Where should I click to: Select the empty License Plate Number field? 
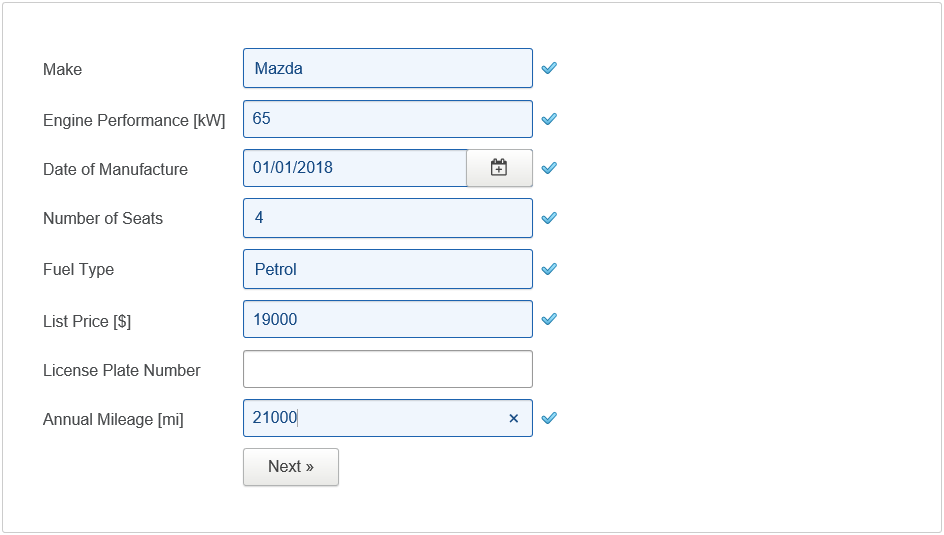387,369
